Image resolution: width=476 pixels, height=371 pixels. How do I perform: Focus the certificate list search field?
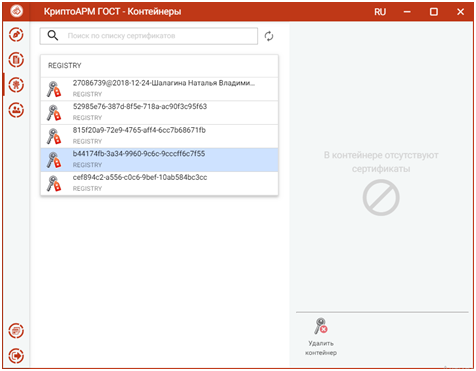point(149,36)
